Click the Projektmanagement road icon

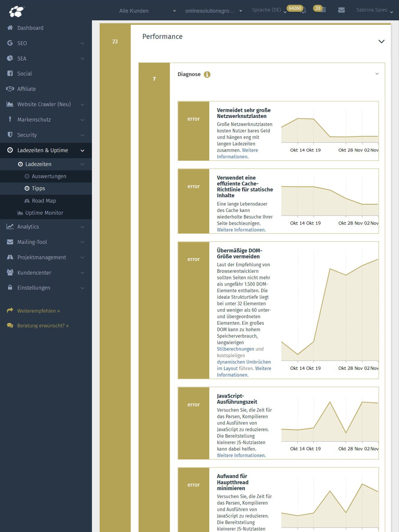pos(10,257)
